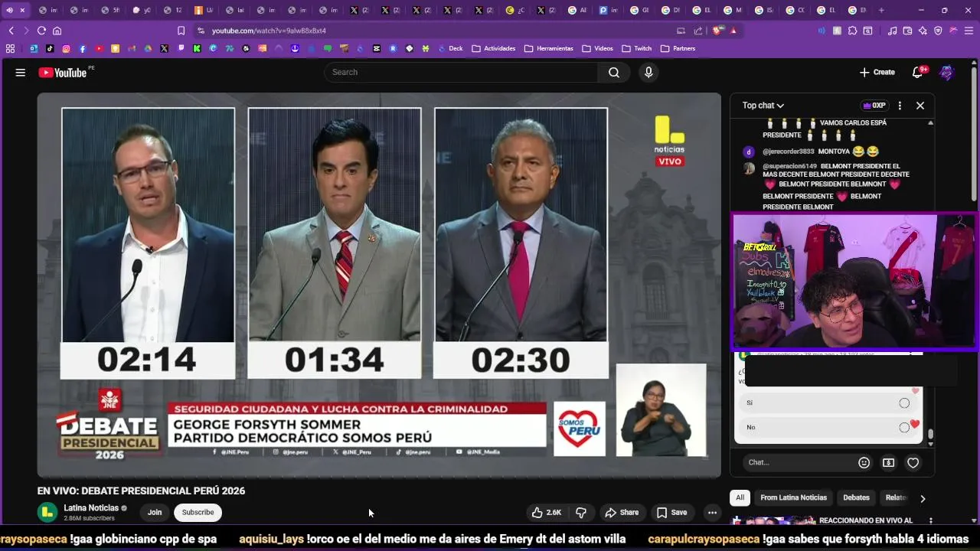980x551 pixels.
Task: Open Kick bookmark icon
Action: [197, 48]
